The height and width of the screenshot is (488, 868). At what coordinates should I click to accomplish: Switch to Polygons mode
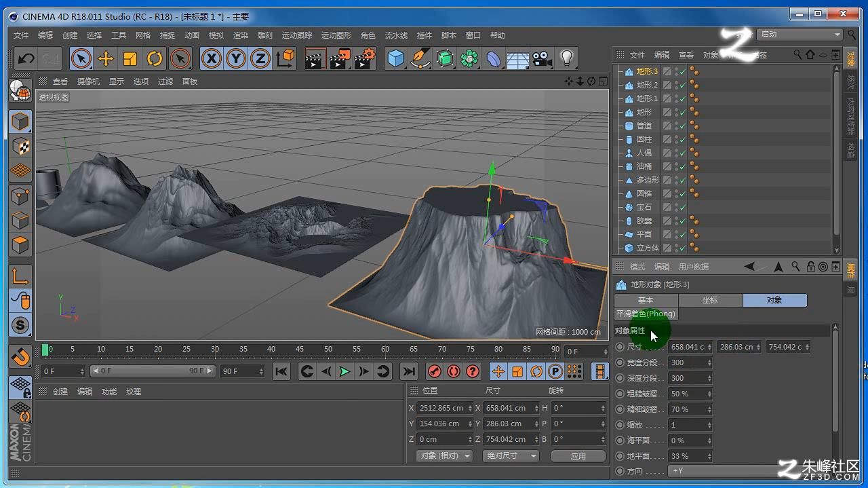coord(20,245)
